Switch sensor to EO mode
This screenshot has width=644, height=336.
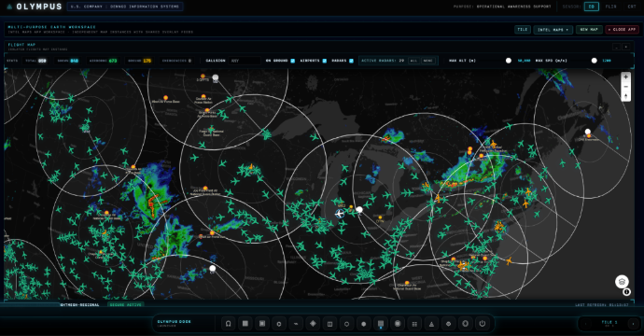click(592, 7)
